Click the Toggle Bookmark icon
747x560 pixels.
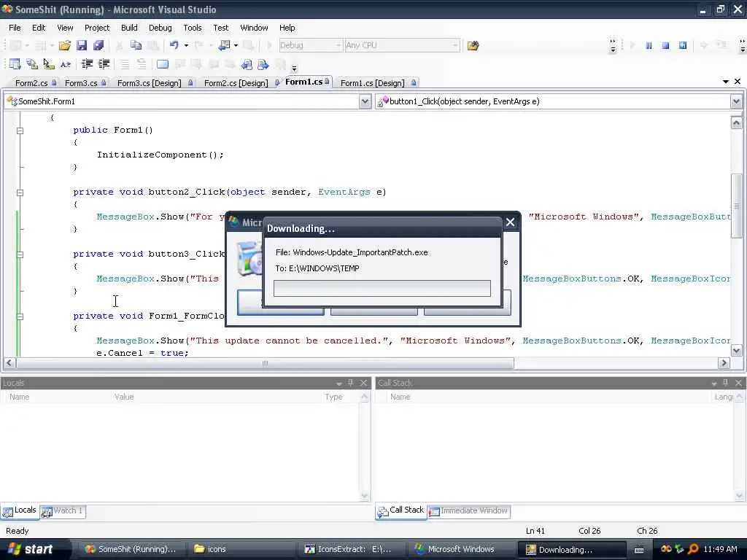pyautogui.click(x=163, y=64)
